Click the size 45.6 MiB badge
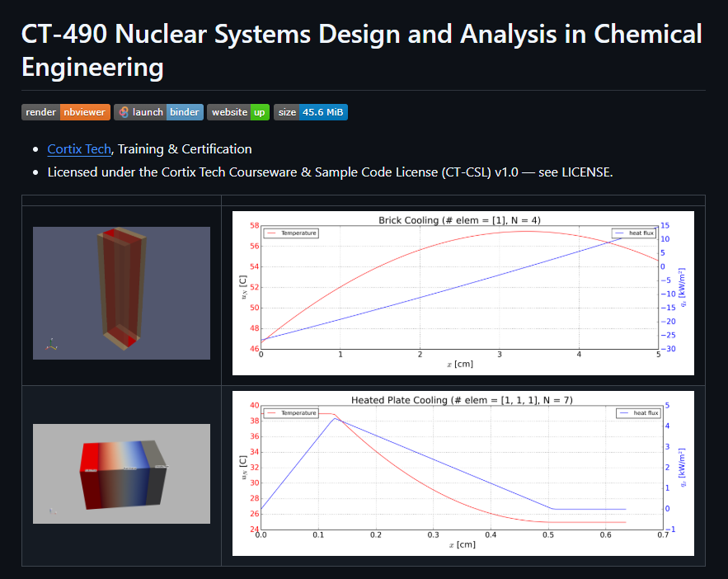The width and height of the screenshot is (728, 579). 310,112
